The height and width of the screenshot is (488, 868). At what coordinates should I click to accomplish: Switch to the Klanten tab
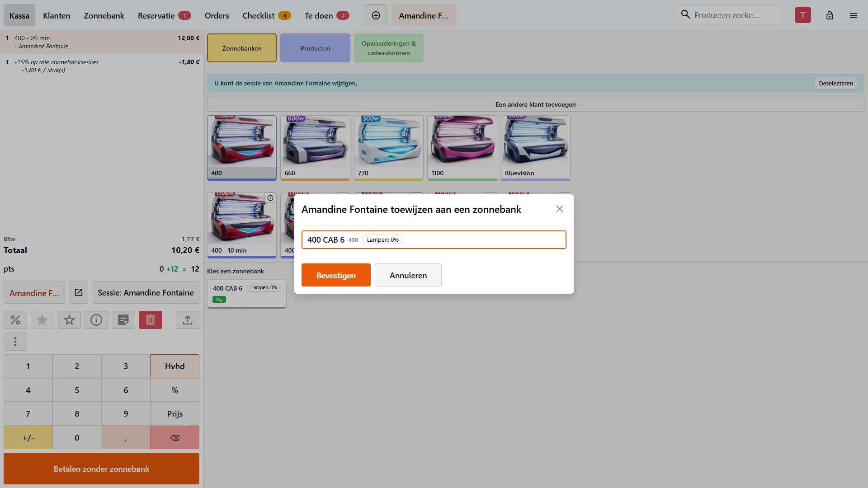(x=57, y=15)
